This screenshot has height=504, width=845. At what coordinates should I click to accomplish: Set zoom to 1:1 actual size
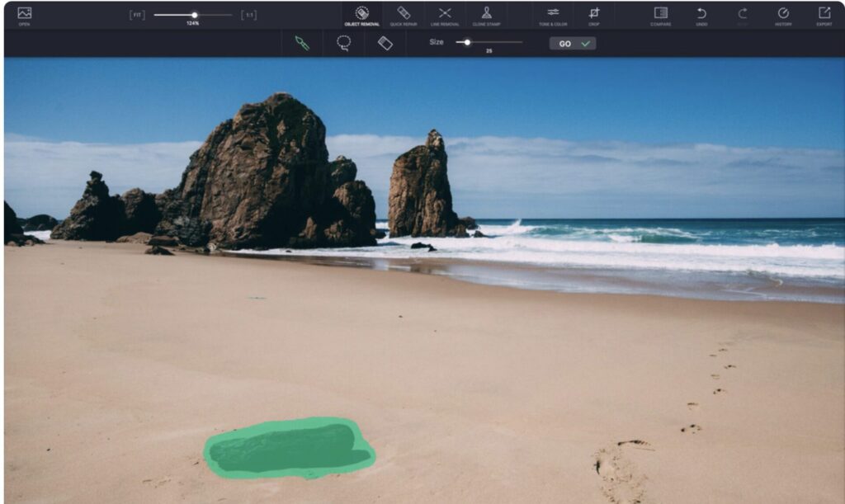pos(248,15)
